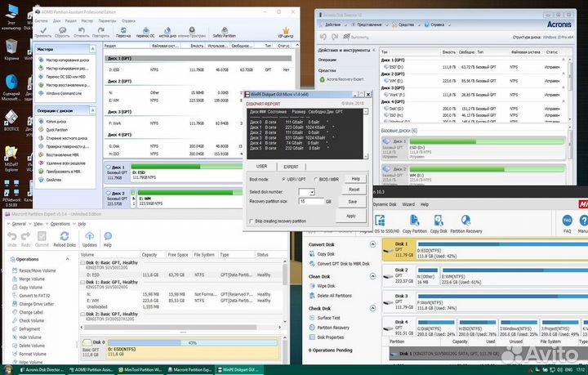This screenshot has width=588, height=375.
Task: Click Undo in Macrorit Partition Expert toolbar
Action: [x=12, y=239]
